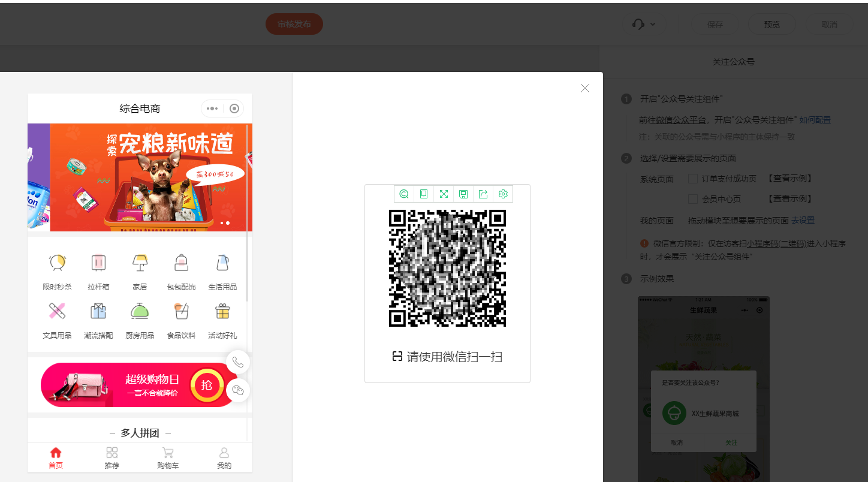Screen dimensions: 868x482
Task: Click the 去设置 link
Action: click(803, 220)
